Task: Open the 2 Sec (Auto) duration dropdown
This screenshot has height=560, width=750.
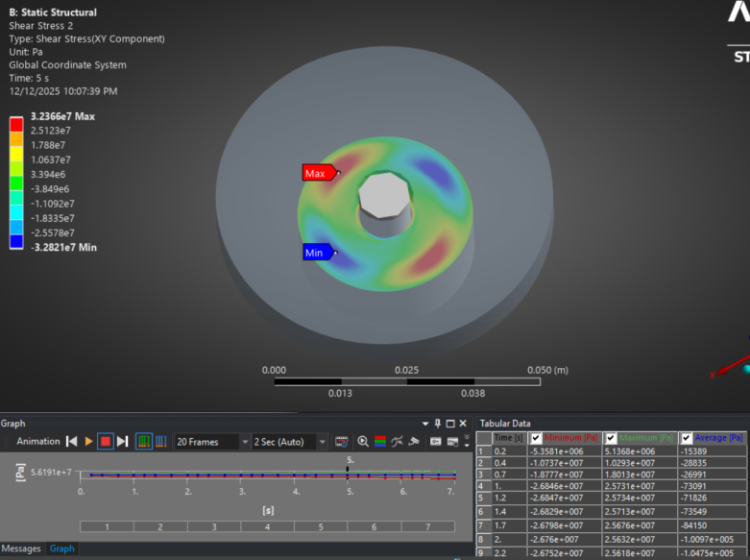Action: (x=322, y=442)
